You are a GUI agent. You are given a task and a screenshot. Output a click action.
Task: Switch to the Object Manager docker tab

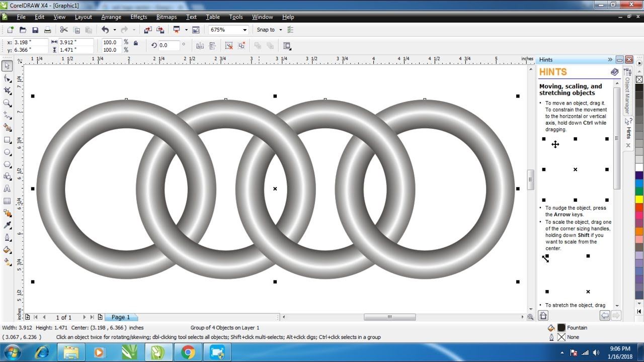[x=627, y=90]
